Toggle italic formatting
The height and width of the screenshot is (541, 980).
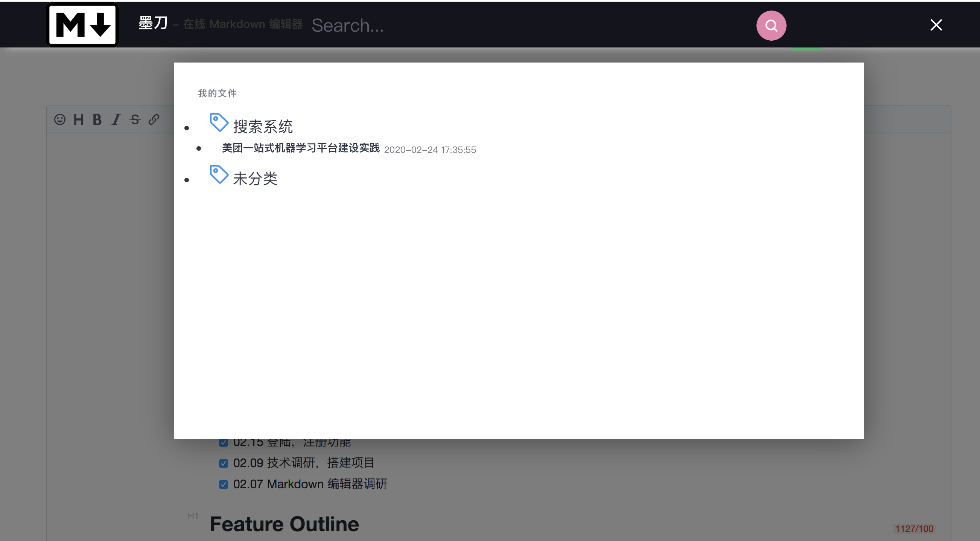tap(116, 119)
